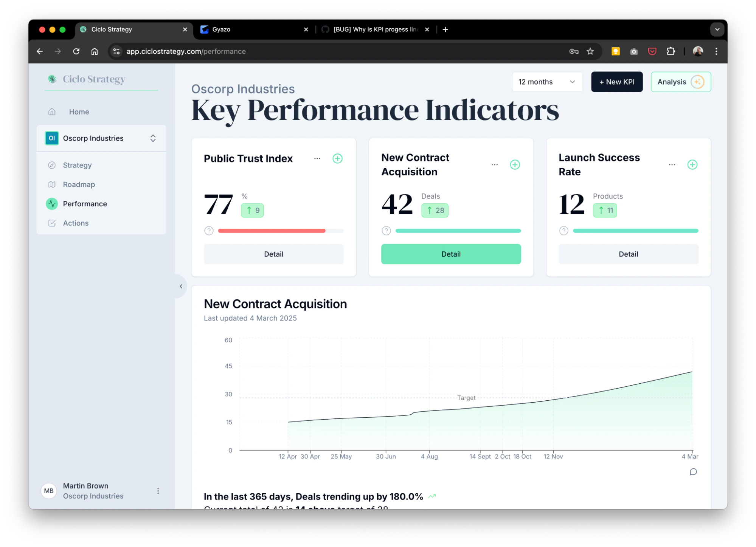Click the password key icon in address bar

tap(574, 51)
